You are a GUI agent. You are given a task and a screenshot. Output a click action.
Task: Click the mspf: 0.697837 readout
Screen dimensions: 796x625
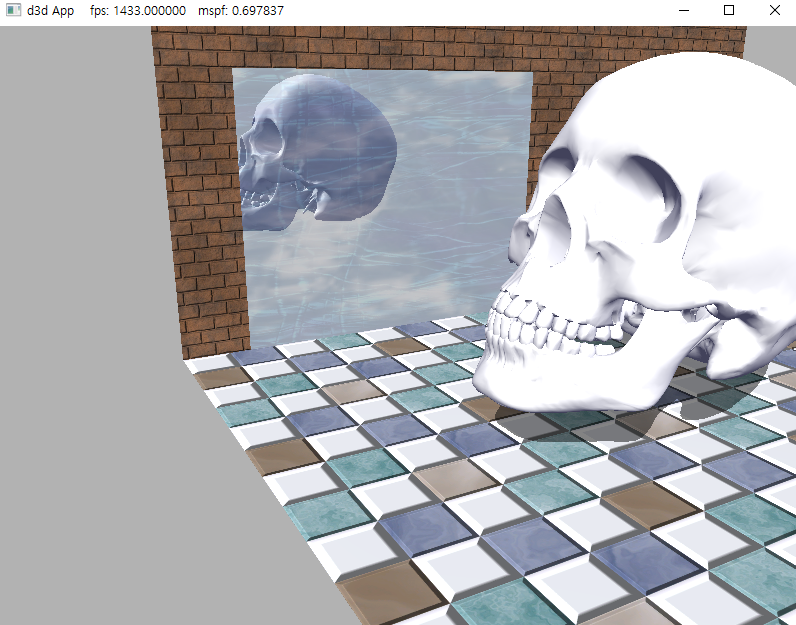(241, 11)
